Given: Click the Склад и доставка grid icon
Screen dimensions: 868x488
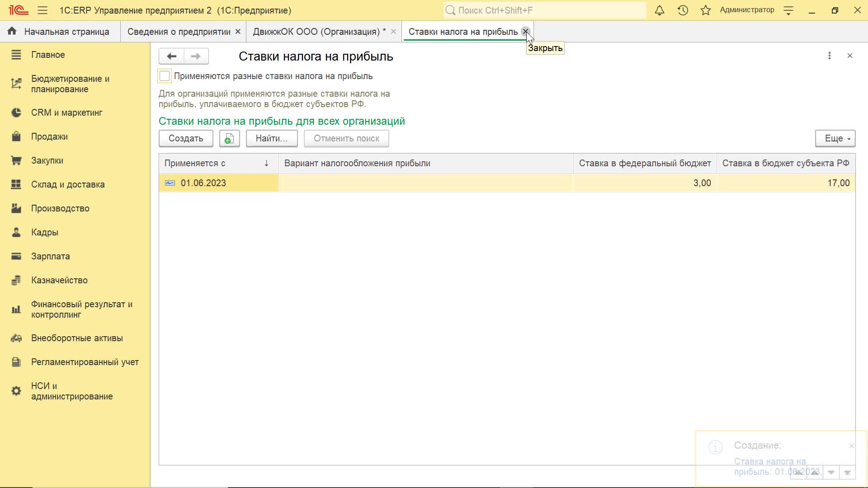Looking at the screenshot, I should point(16,184).
